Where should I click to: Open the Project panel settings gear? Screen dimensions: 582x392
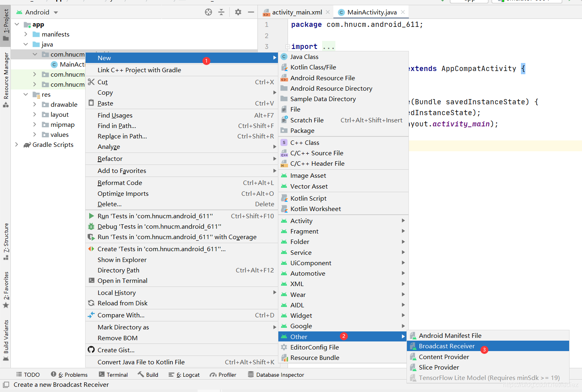tap(238, 12)
